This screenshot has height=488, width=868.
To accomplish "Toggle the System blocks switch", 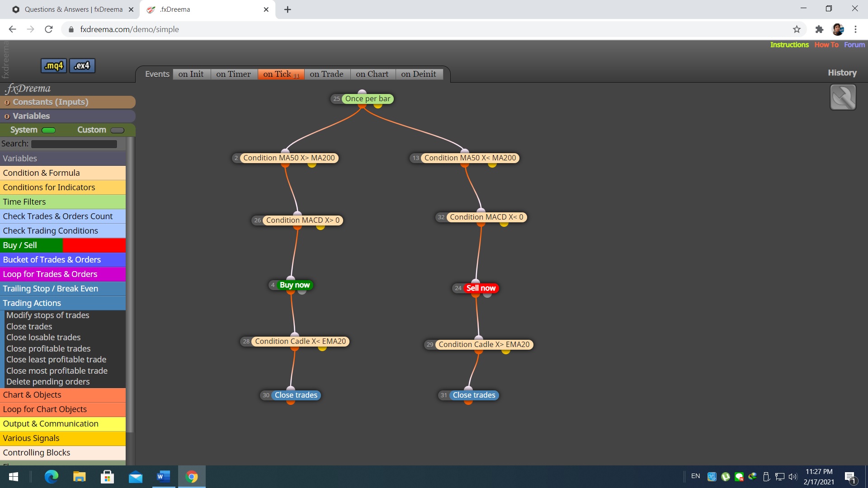I will click(x=48, y=130).
